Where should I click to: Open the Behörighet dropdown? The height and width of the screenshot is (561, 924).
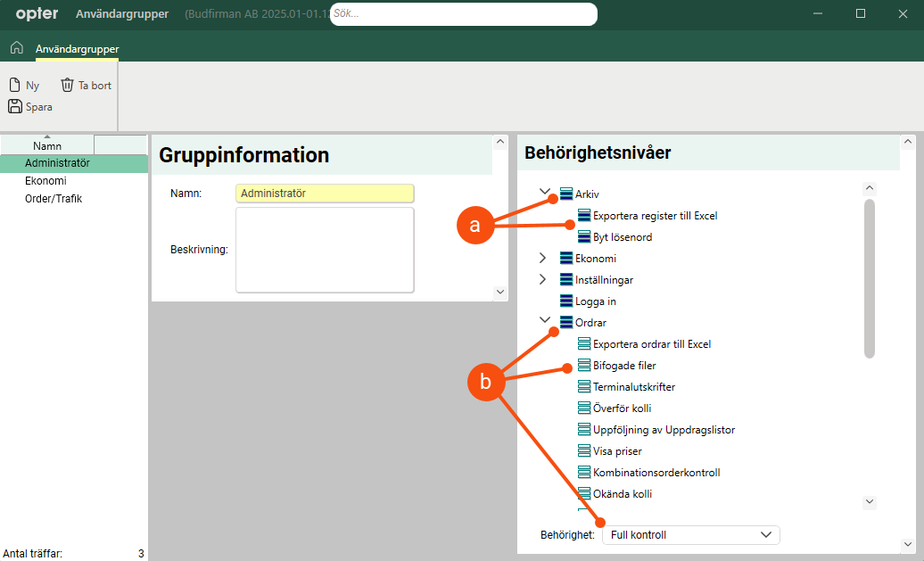[690, 535]
